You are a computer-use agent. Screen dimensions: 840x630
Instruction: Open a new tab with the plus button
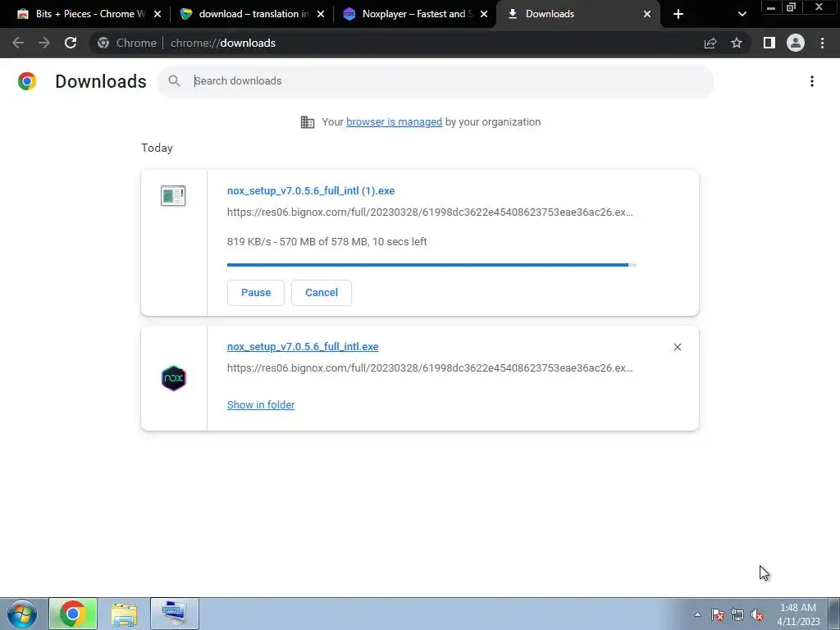click(678, 14)
